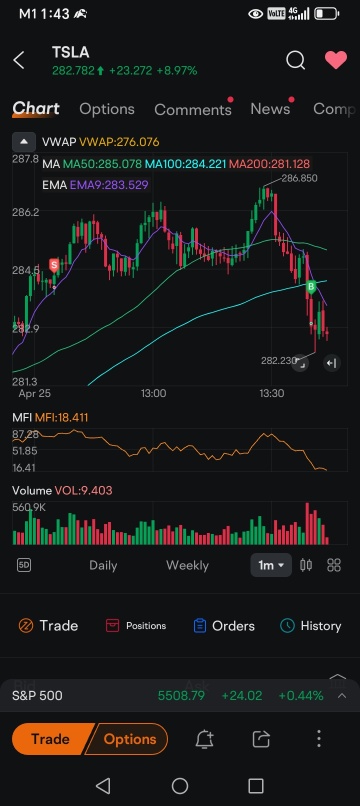Select the 5D timeframe icon

point(24,565)
